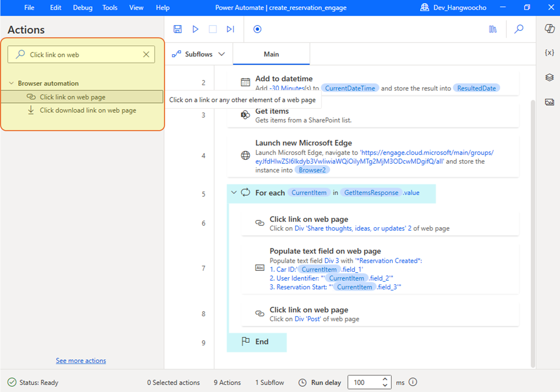The height and width of the screenshot is (392, 560).
Task: Click the 'Div 3' element link
Action: tap(332, 261)
